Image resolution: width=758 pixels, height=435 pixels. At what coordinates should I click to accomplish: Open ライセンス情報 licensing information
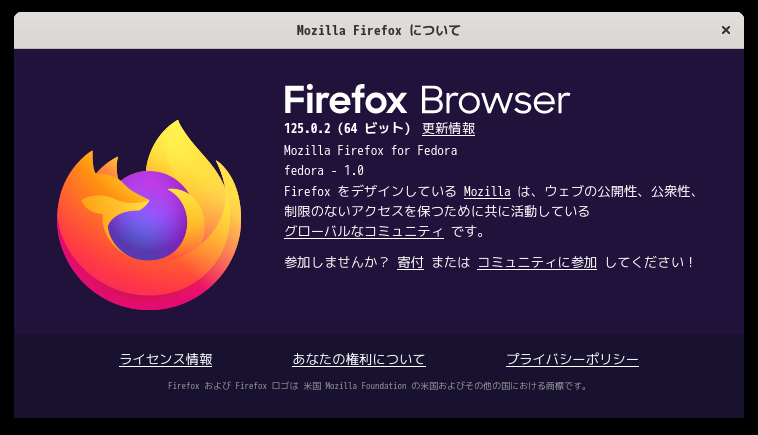pos(166,359)
